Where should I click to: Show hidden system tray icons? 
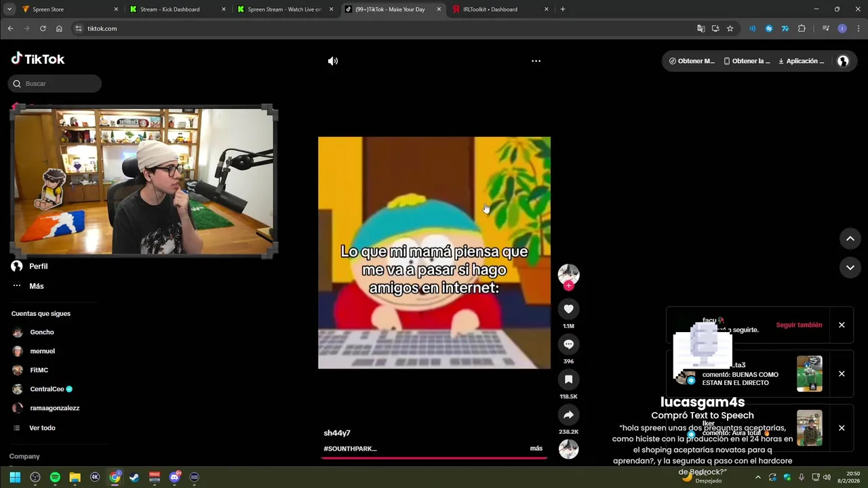[757, 477]
